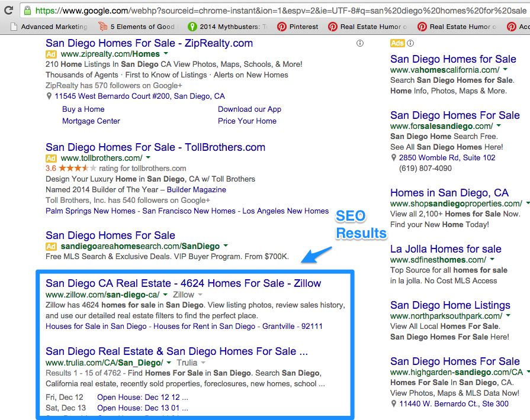The height and width of the screenshot is (420, 530).
Task: Open the Zillow San Diego CA Real Estate result
Action: pyautogui.click(x=183, y=283)
